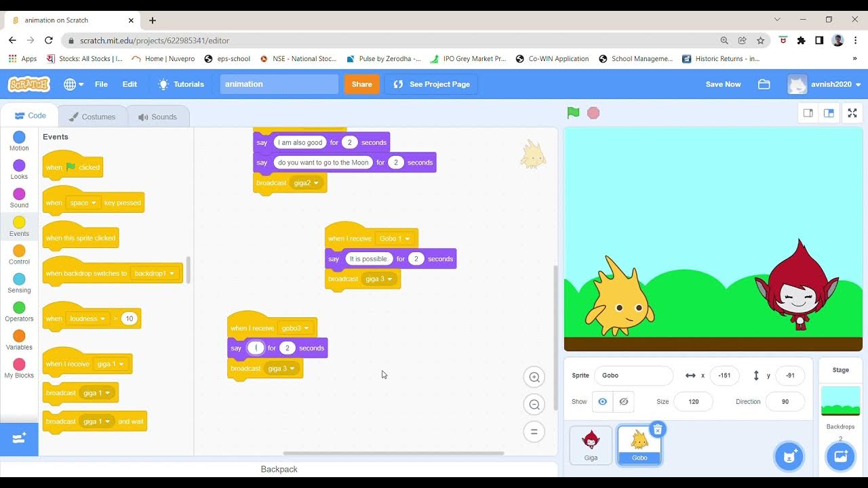Screen dimensions: 868x488
Task: Open Gobo 1 dropdown in when I receive block
Action: pos(395,239)
